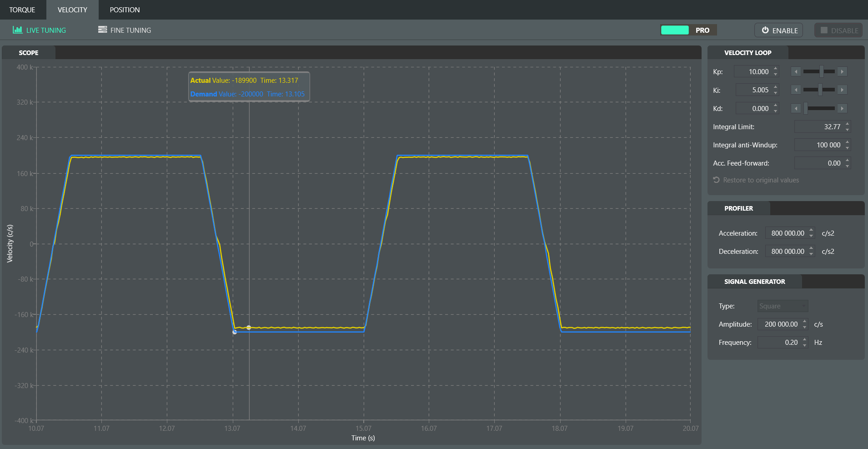Image resolution: width=868 pixels, height=449 pixels.
Task: Click the Enable button
Action: (x=779, y=30)
